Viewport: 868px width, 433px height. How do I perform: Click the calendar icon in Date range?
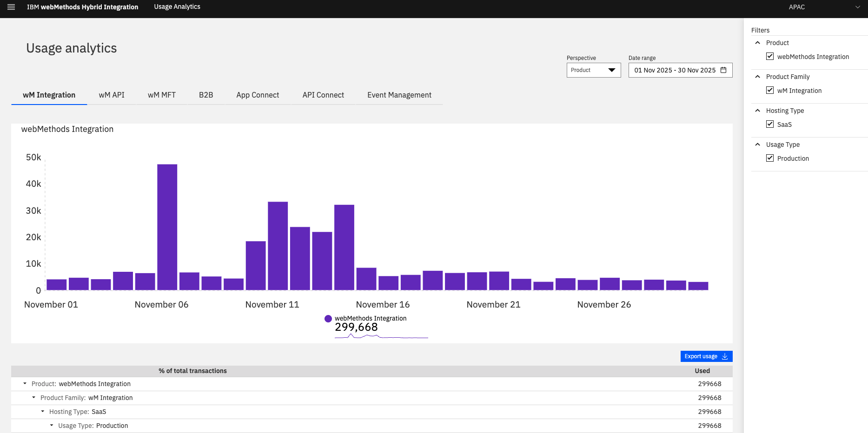click(x=723, y=70)
